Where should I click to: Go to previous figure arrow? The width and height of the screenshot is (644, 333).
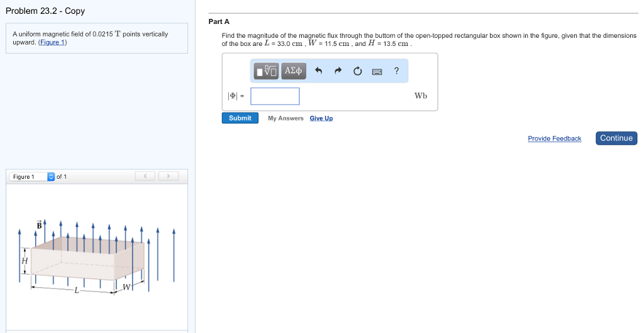(145, 176)
